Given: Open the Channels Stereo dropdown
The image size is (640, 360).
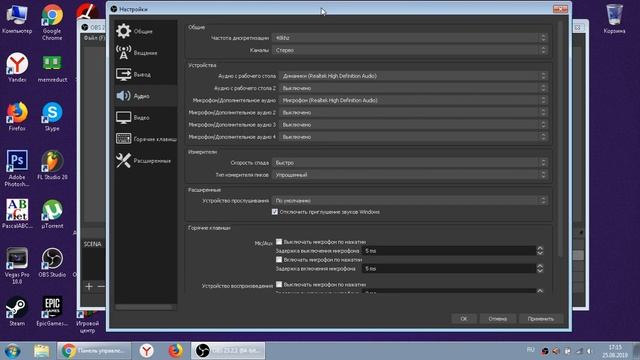Looking at the screenshot, I should point(410,50).
